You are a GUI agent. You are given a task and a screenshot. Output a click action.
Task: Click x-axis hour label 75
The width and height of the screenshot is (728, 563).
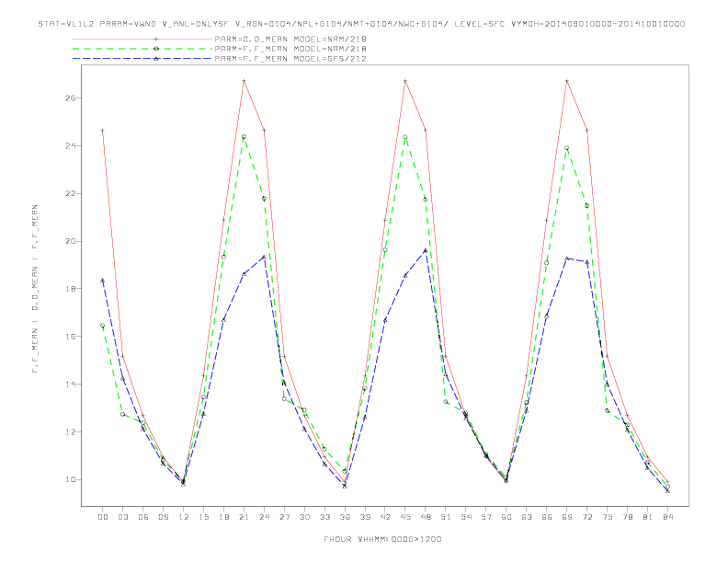608,517
